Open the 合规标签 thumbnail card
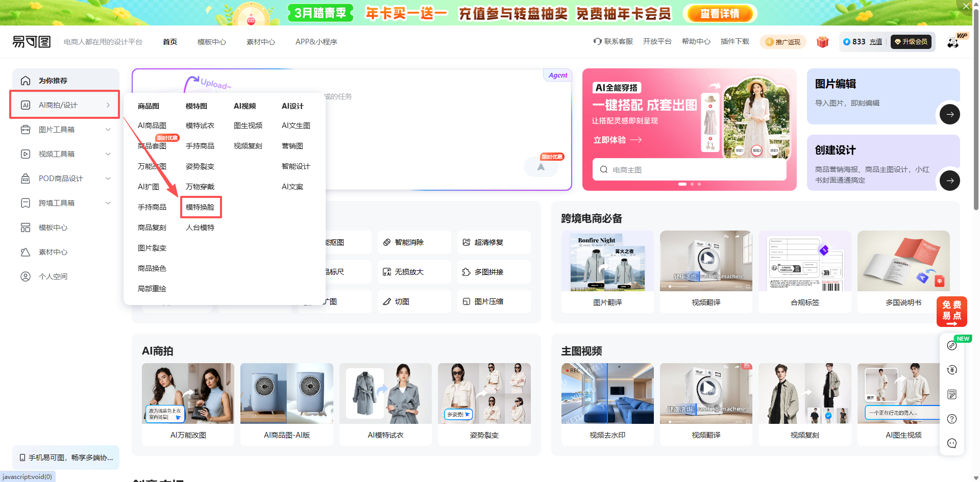The height and width of the screenshot is (482, 980). [x=805, y=271]
